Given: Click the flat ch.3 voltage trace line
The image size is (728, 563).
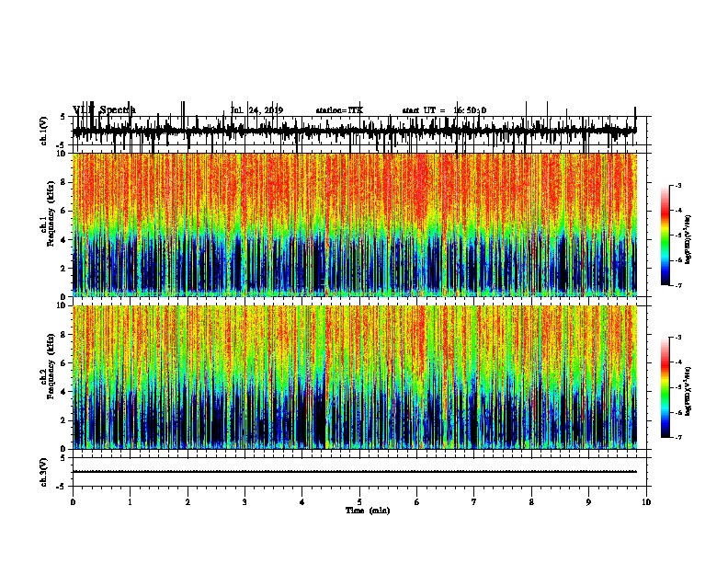Looking at the screenshot, I should point(355,472).
